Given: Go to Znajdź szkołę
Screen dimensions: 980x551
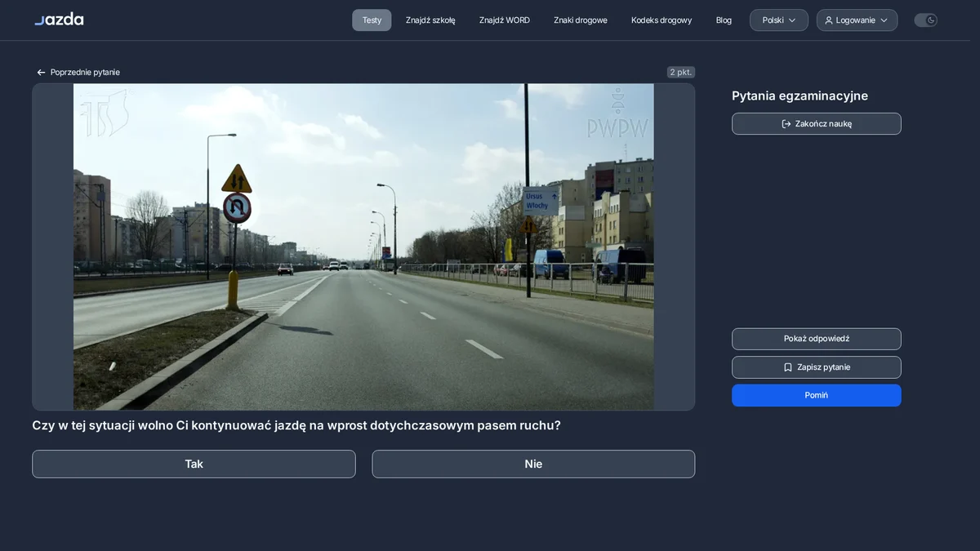Looking at the screenshot, I should (430, 20).
